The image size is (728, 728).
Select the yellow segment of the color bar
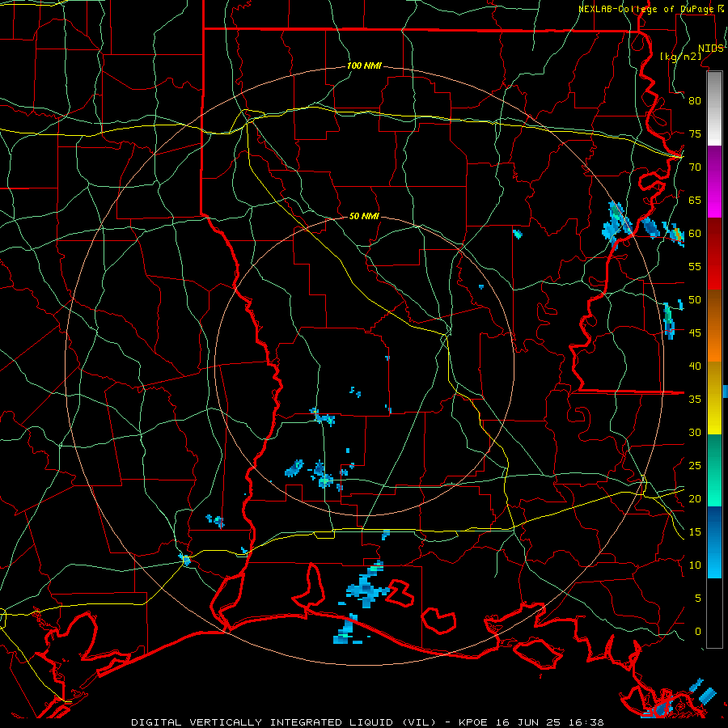(x=714, y=398)
